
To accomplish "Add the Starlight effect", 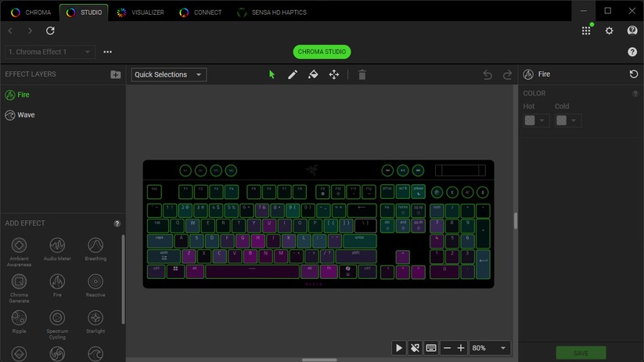I will click(x=95, y=321).
